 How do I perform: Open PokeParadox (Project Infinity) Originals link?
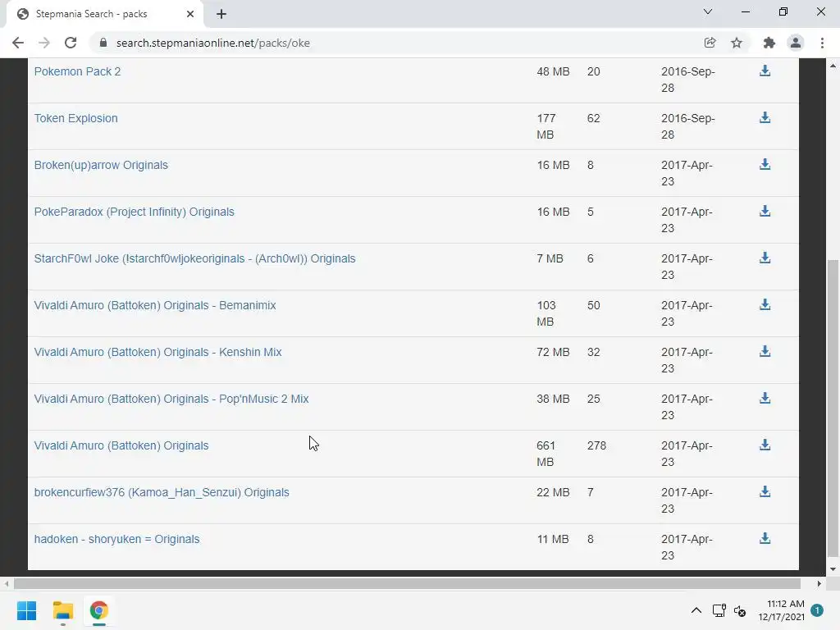click(x=135, y=212)
